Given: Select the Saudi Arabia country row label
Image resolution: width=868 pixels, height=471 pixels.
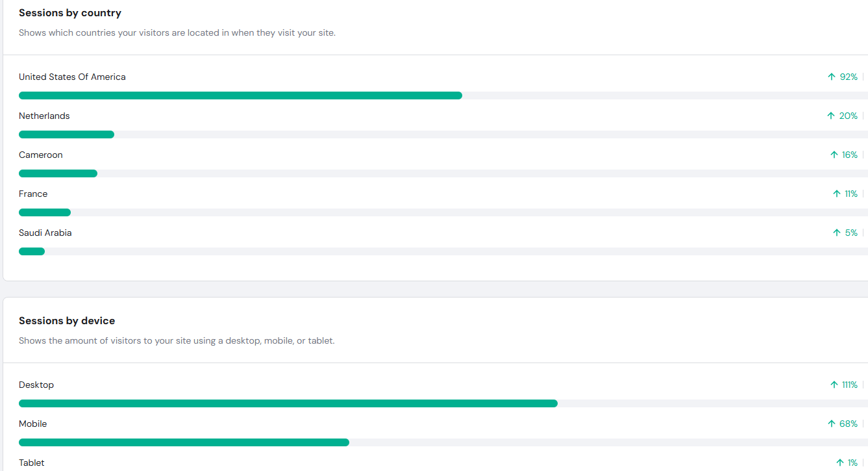Looking at the screenshot, I should point(45,233).
